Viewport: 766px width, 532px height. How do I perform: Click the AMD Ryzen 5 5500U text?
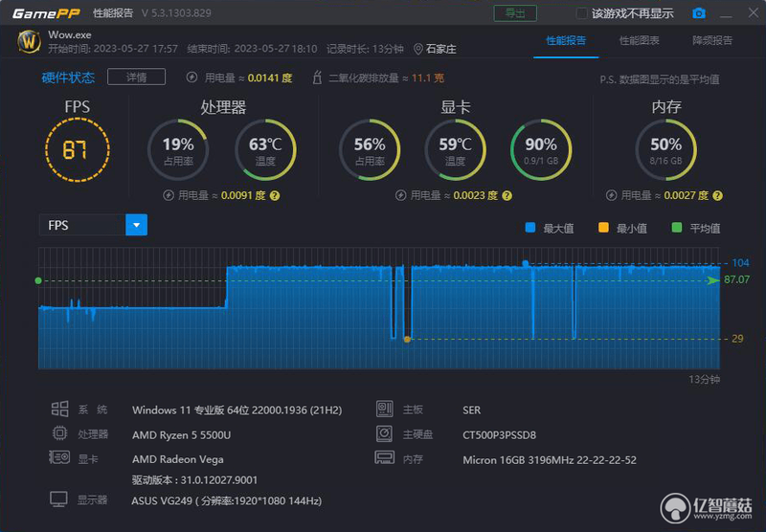pos(181,434)
